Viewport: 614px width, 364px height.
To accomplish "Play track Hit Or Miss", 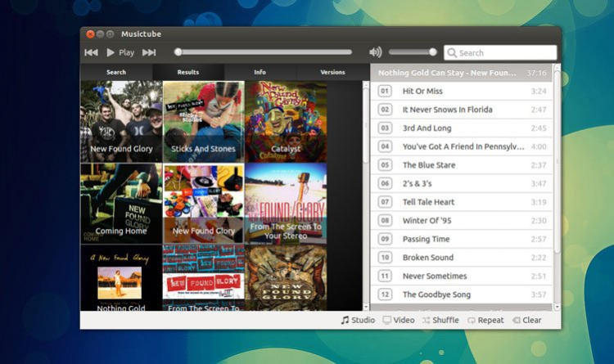I will (461, 91).
